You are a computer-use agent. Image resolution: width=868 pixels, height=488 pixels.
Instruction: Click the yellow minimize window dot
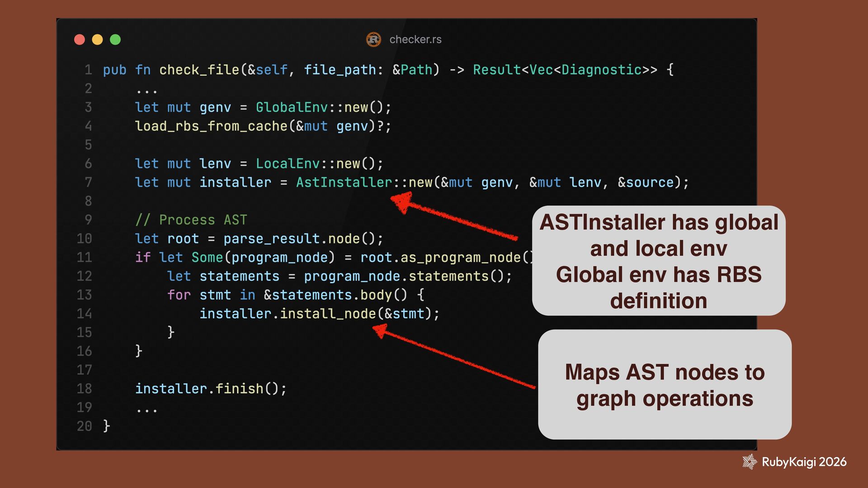(x=97, y=40)
